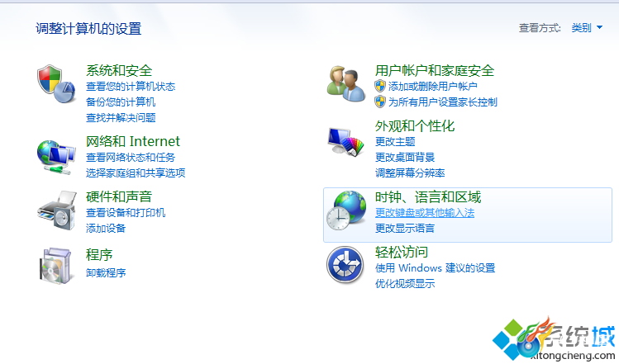
Task: Open the 类别 view-by dropdown
Action: 587,27
